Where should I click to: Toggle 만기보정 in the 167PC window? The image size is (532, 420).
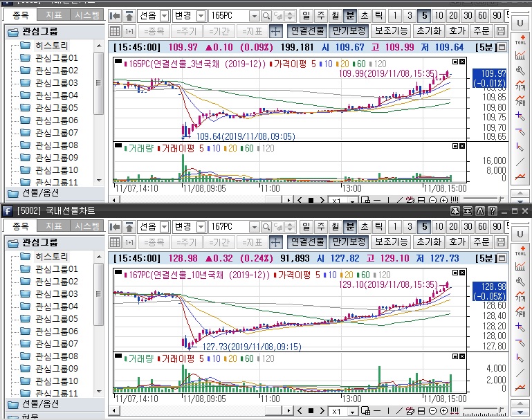pyautogui.click(x=349, y=242)
